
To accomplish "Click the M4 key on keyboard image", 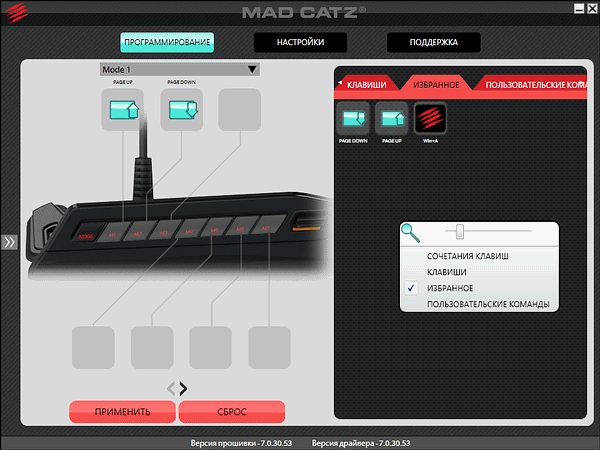I will (x=190, y=229).
